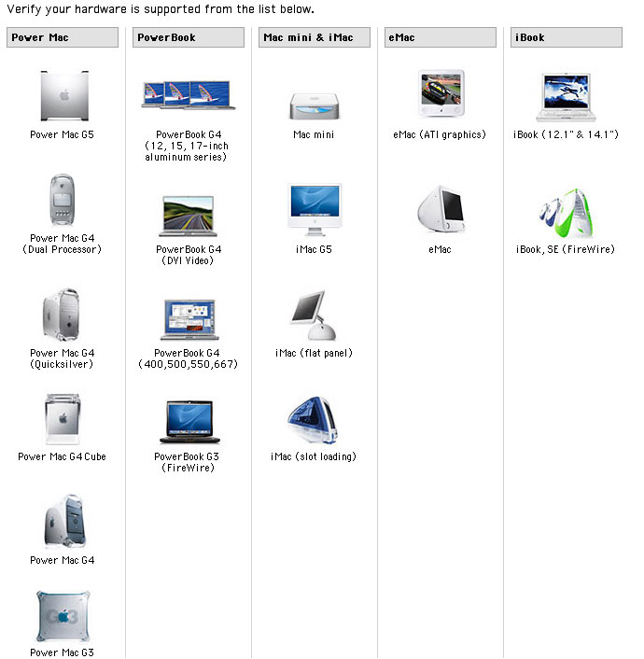
Task: Open the Power Mac G5 label
Action: [x=63, y=134]
